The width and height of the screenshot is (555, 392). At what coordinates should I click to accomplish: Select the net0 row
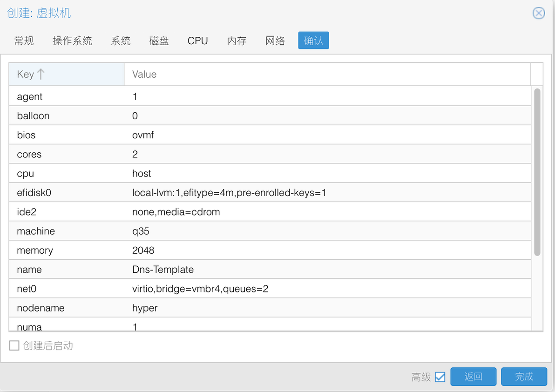270,289
